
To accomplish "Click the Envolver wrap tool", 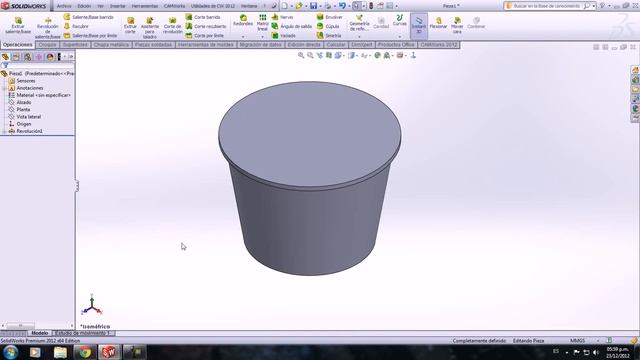I will (x=330, y=17).
